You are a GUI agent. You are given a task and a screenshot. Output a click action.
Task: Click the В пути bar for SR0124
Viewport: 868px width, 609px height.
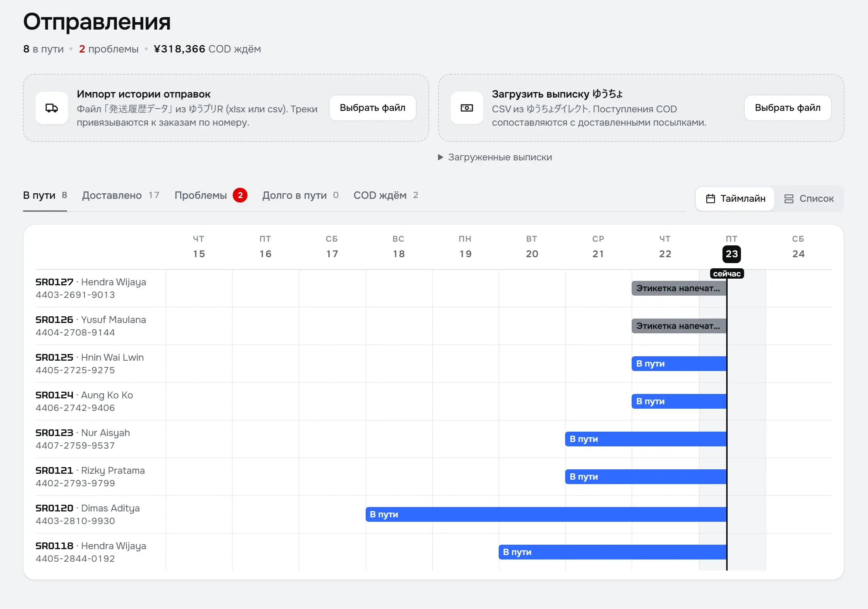(x=679, y=401)
